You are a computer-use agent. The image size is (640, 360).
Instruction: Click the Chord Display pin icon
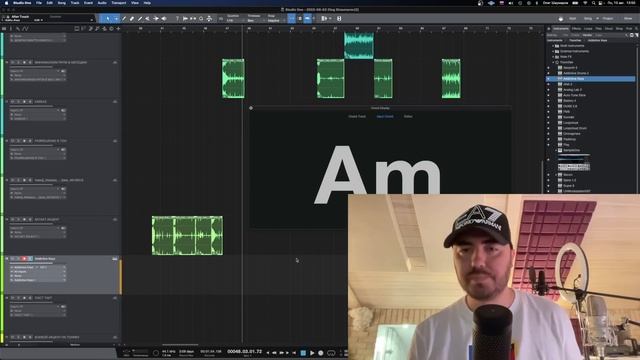(251, 108)
